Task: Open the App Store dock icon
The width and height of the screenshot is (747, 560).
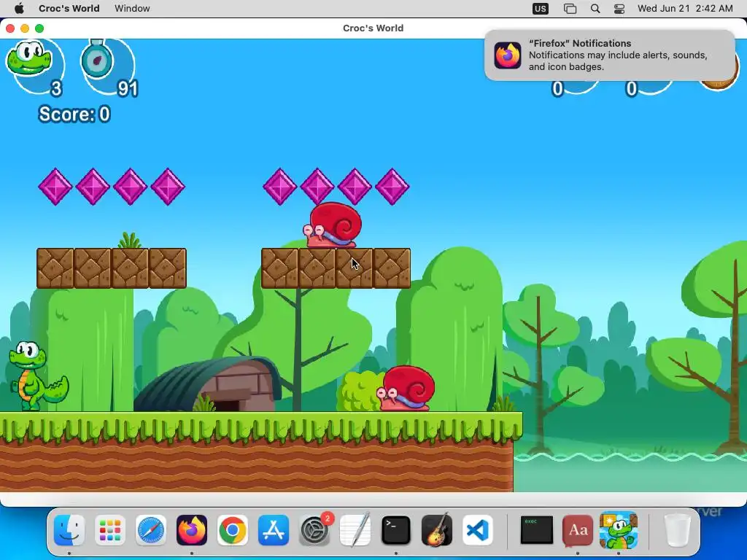Action: 274,529
